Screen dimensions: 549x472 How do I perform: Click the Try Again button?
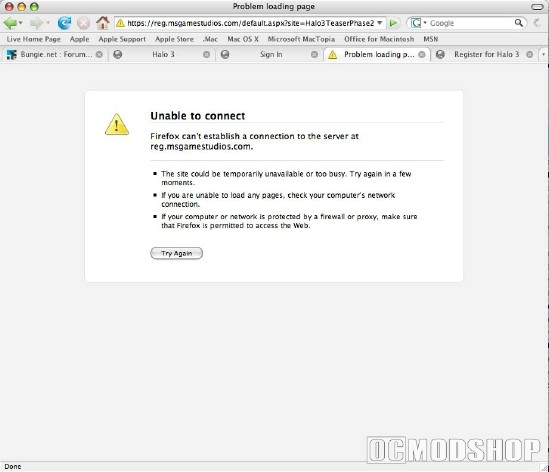coord(176,253)
